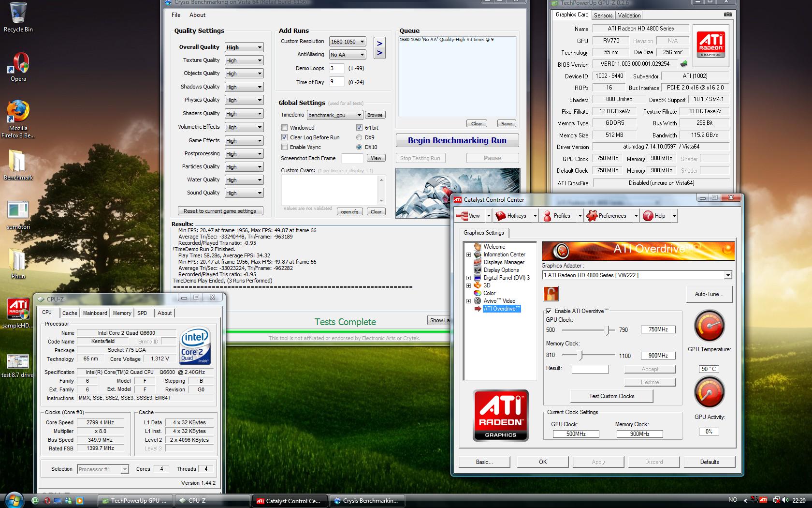Expand the Digital Panel (DVI) 3 node
This screenshot has width=812, height=508.
(x=468, y=278)
